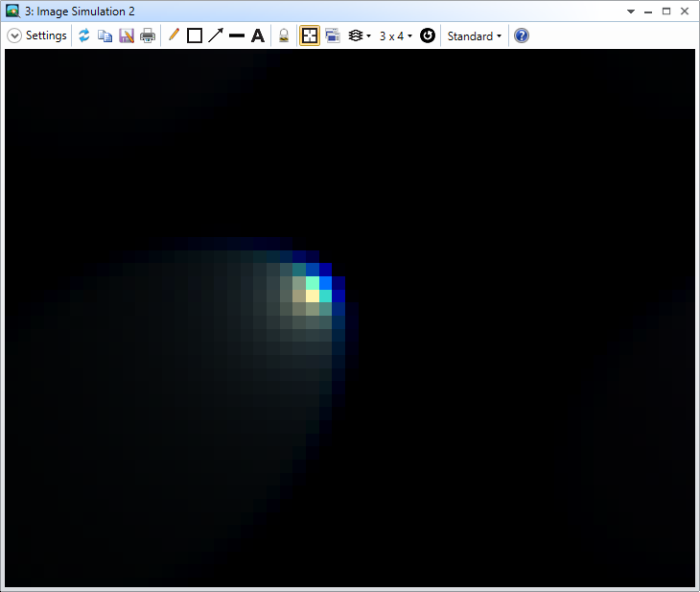Save the image simulation graphic
700x592 pixels.
[127, 36]
